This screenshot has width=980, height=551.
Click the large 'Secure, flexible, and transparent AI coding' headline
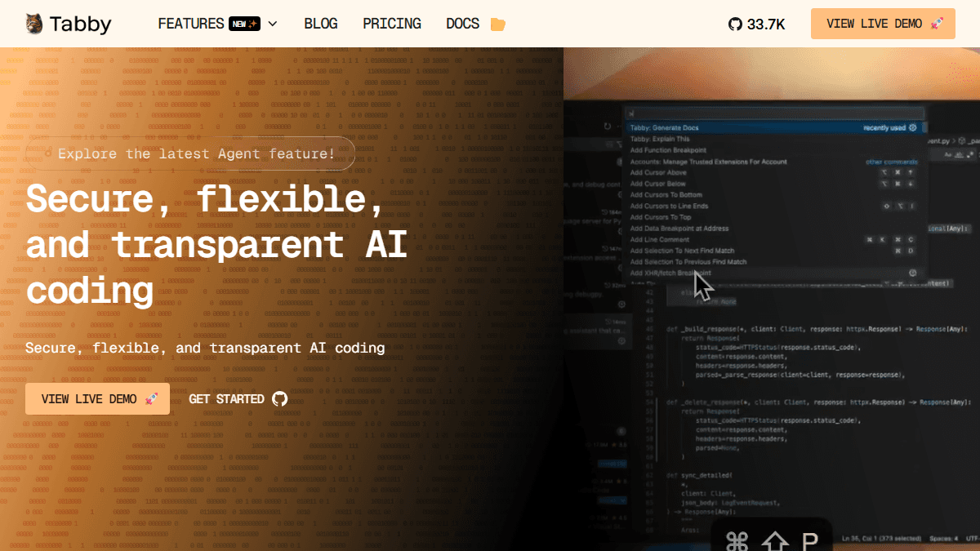[217, 244]
